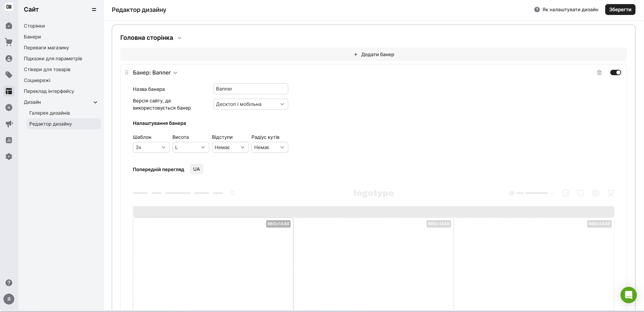Open the Шаблон dropdown showing 3x
The image size is (644, 312).
tap(151, 147)
